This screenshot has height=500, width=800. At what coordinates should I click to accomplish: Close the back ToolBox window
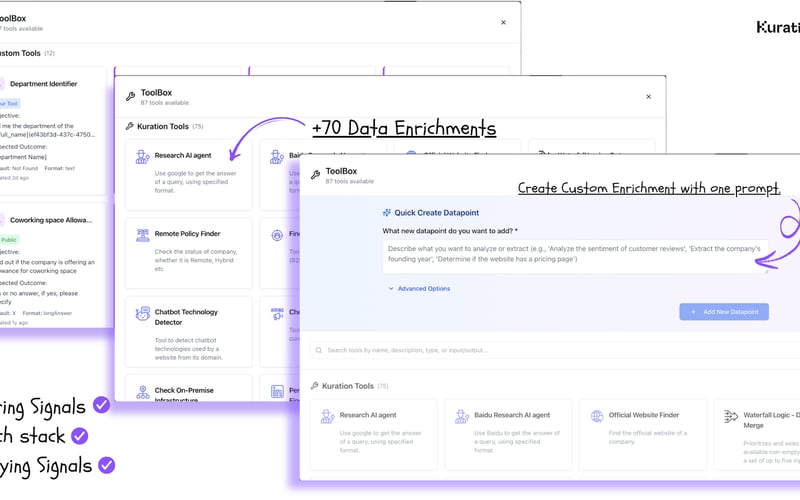(503, 22)
